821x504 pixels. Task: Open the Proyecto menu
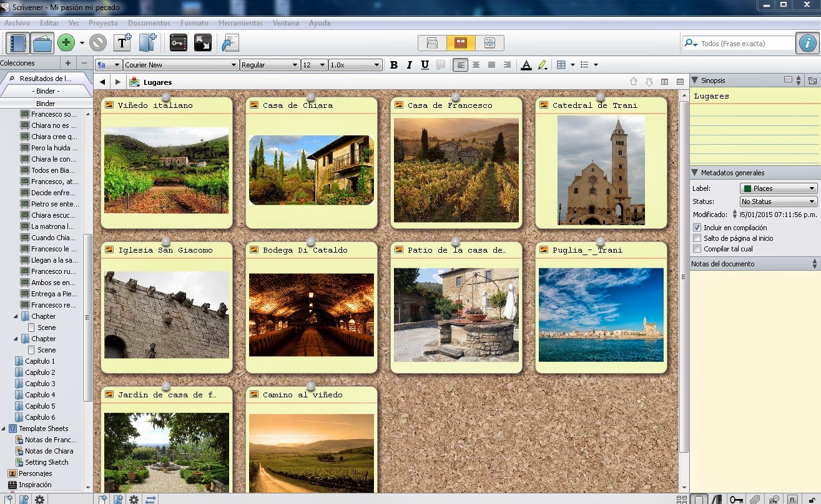103,23
